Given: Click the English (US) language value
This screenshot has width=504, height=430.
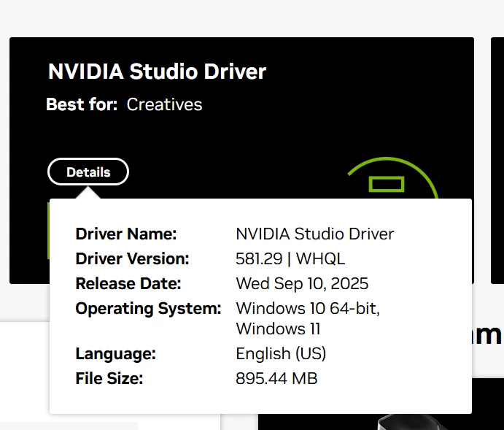Looking at the screenshot, I should point(281,354).
